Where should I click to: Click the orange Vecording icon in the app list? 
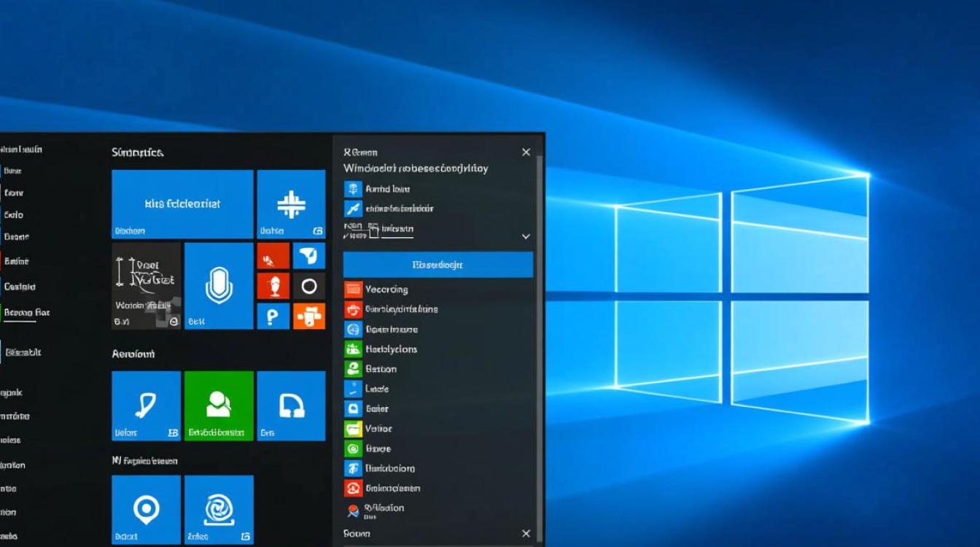pos(353,290)
